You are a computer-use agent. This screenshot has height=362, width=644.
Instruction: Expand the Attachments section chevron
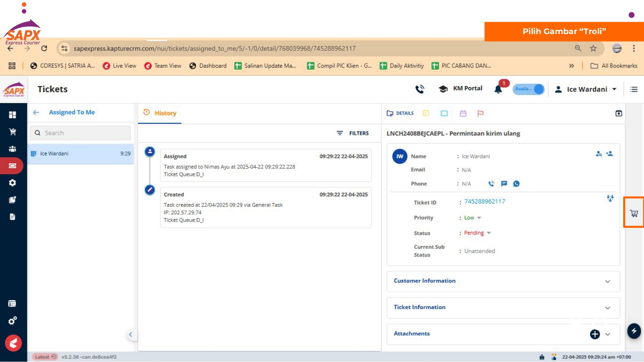click(x=608, y=334)
